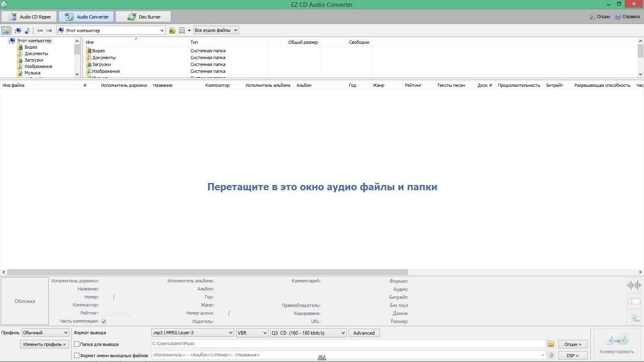Image resolution: width=644 pixels, height=362 pixels.
Task: Click the DSP » button
Action: coord(572,356)
